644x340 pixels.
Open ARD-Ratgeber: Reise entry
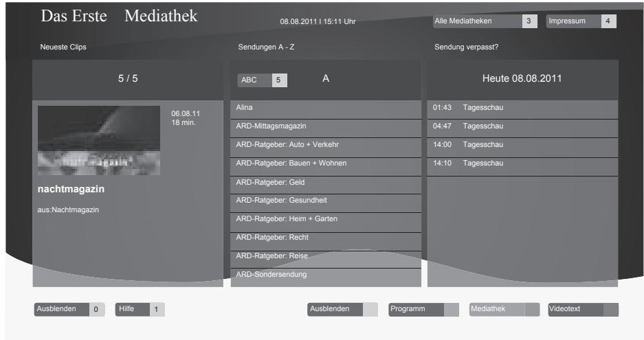click(326, 260)
